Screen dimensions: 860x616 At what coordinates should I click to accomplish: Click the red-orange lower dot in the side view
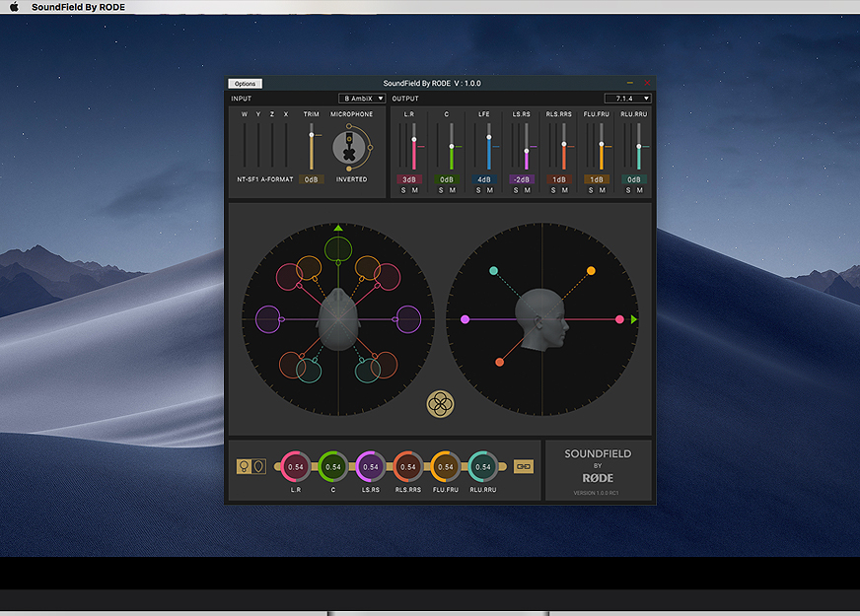click(x=500, y=362)
